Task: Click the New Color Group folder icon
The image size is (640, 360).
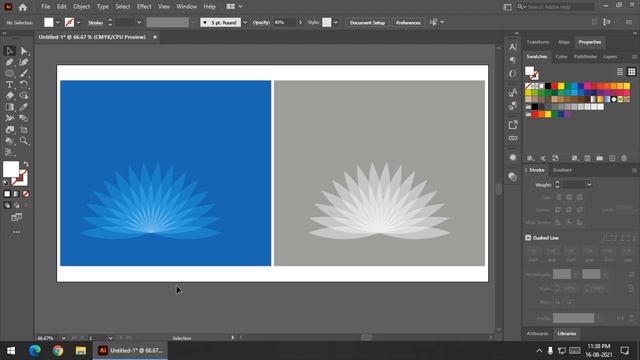Action: (x=600, y=158)
